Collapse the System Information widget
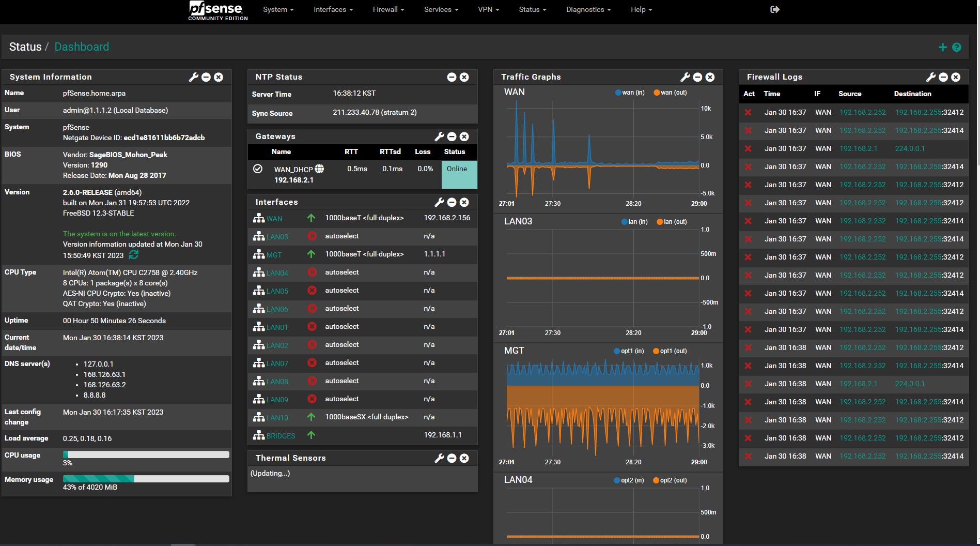The height and width of the screenshot is (546, 980). coord(206,77)
